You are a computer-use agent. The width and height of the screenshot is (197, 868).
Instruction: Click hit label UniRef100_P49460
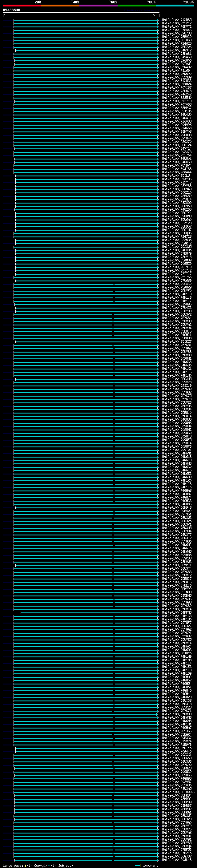[177, 57]
